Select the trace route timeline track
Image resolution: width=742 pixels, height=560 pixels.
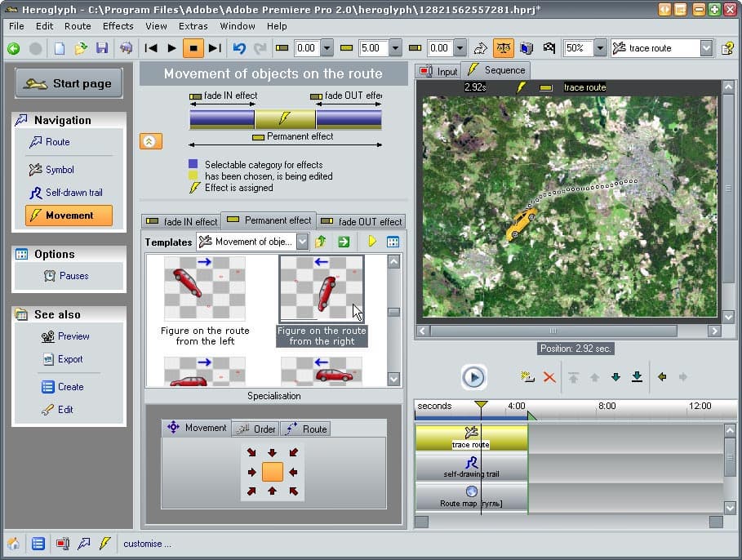pos(471,437)
